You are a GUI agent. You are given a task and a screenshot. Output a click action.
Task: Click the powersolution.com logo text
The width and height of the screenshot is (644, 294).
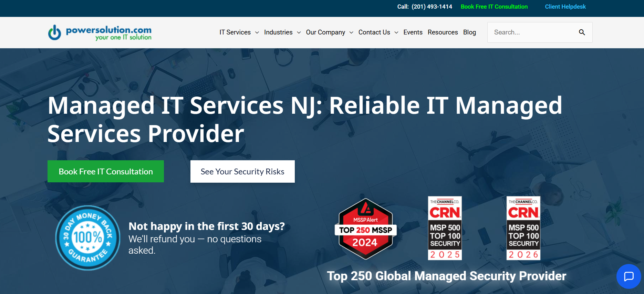[x=108, y=33]
